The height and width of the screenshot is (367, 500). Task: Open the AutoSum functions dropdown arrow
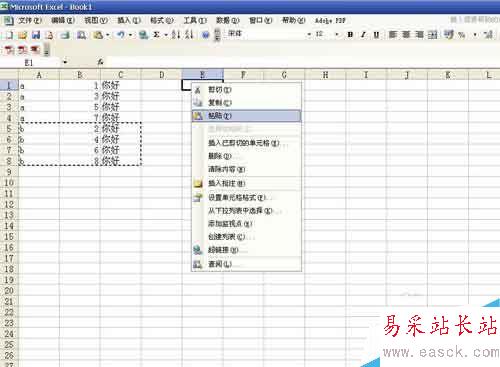tap(166, 35)
